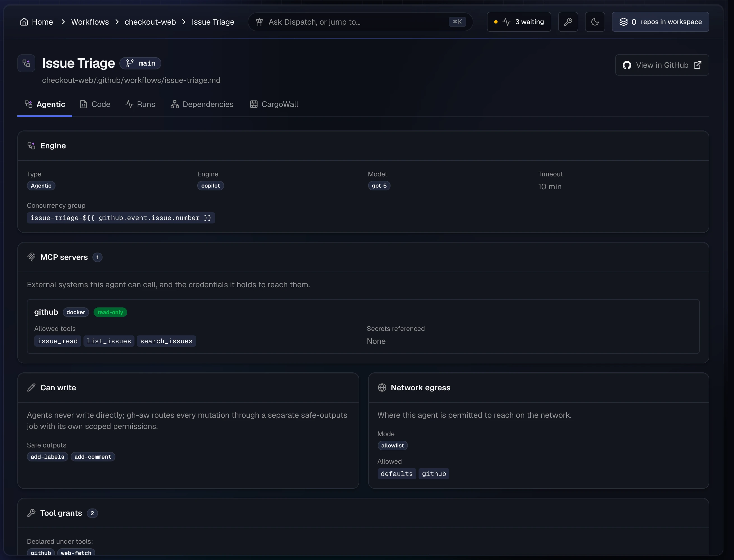Click Issue Triage breadcrumb item

(213, 22)
